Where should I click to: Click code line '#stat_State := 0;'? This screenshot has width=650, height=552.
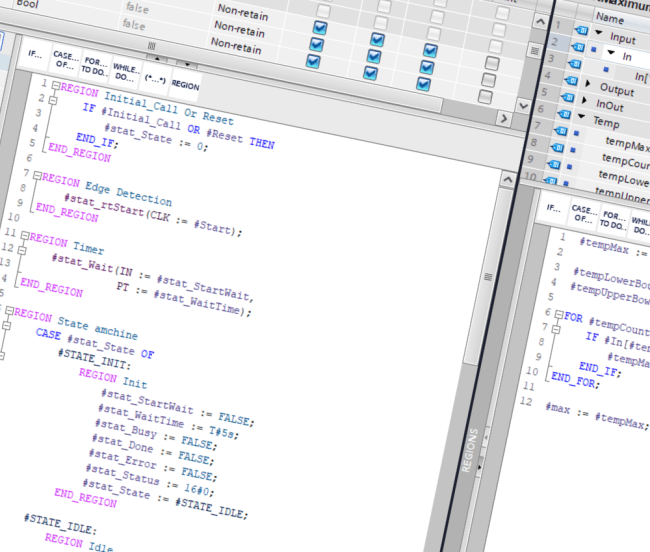156,138
